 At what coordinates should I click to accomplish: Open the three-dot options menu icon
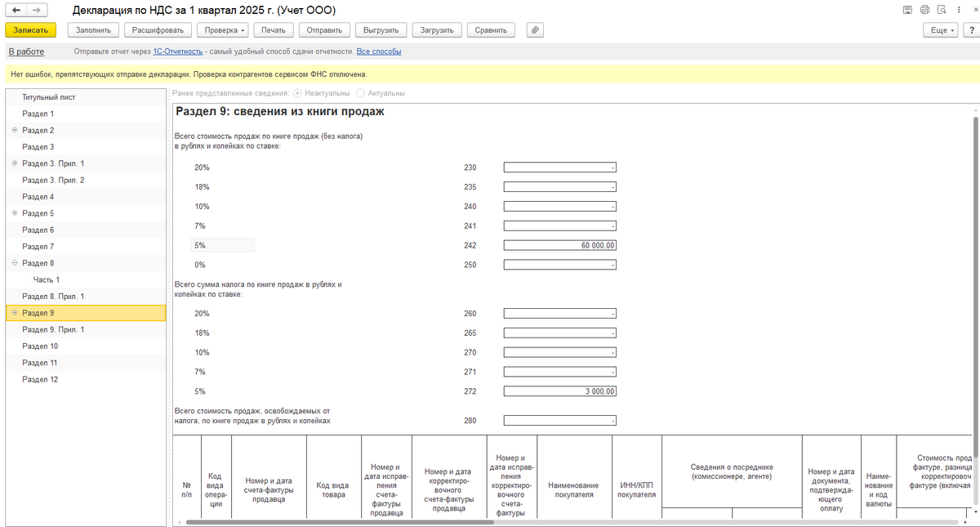coord(960,11)
